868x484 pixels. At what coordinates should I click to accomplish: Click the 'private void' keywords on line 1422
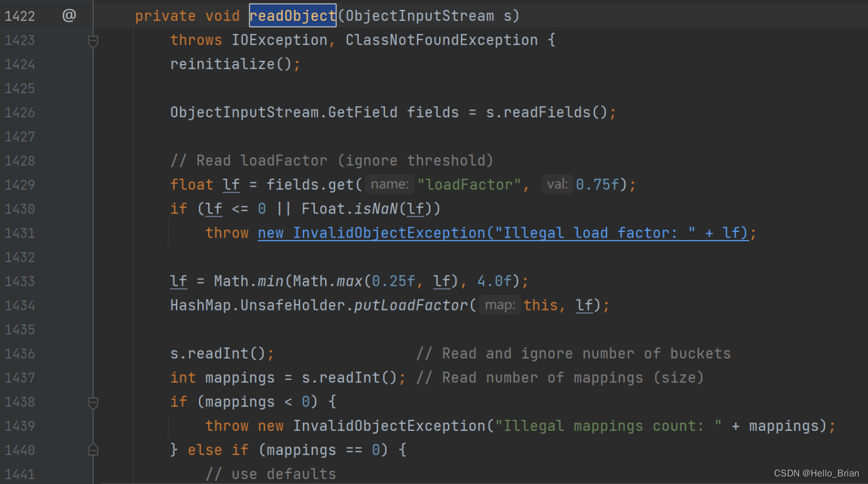187,16
